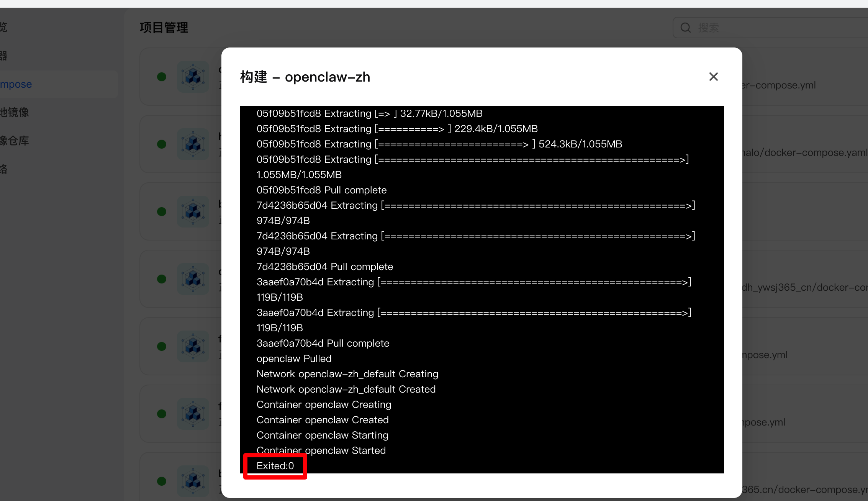Click green status dot of first project
Image resolution: width=868 pixels, height=501 pixels.
162,77
